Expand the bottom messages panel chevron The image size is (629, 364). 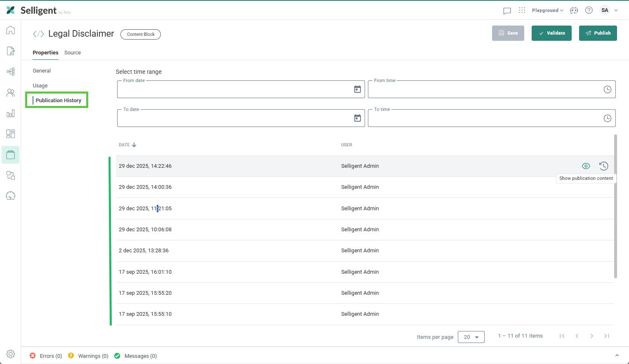[617, 355]
